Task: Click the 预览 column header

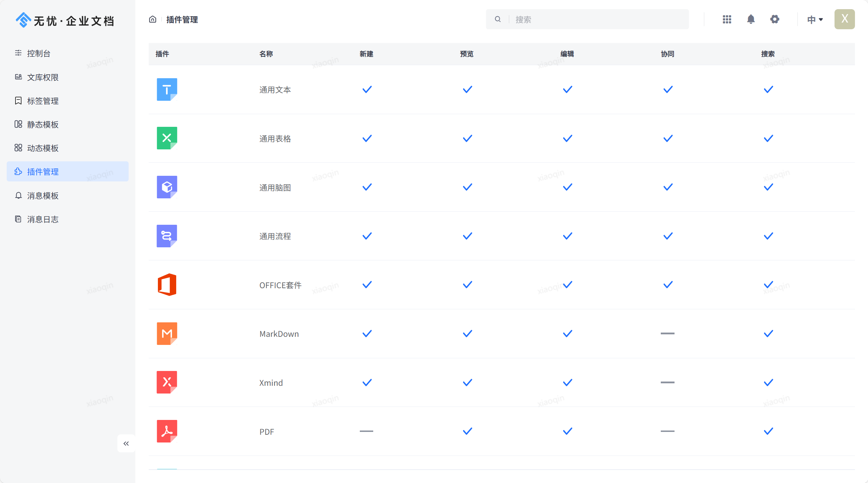Action: coord(467,54)
